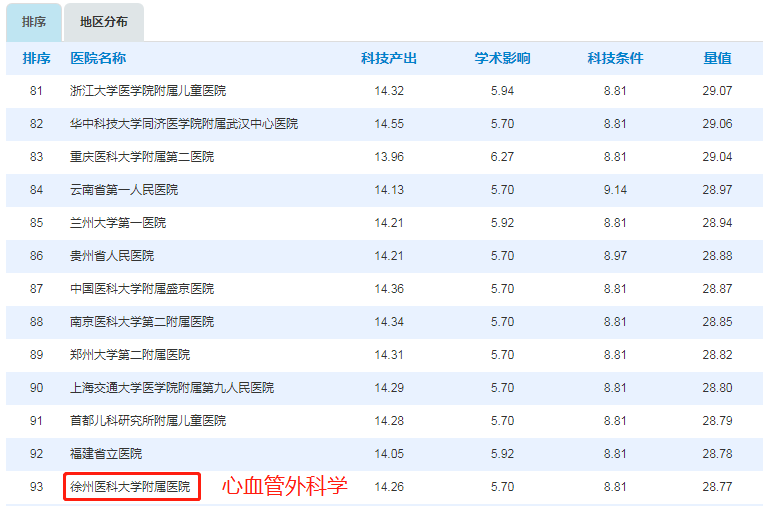Click rank number 90
770x506 pixels.
point(36,388)
